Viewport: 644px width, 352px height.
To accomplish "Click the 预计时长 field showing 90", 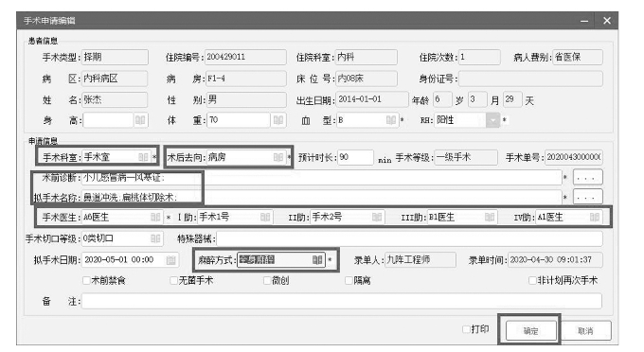I will click(x=355, y=157).
